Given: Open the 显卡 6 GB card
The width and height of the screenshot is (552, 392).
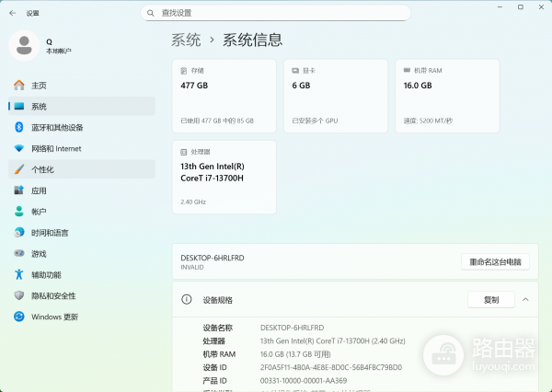Looking at the screenshot, I should point(336,96).
